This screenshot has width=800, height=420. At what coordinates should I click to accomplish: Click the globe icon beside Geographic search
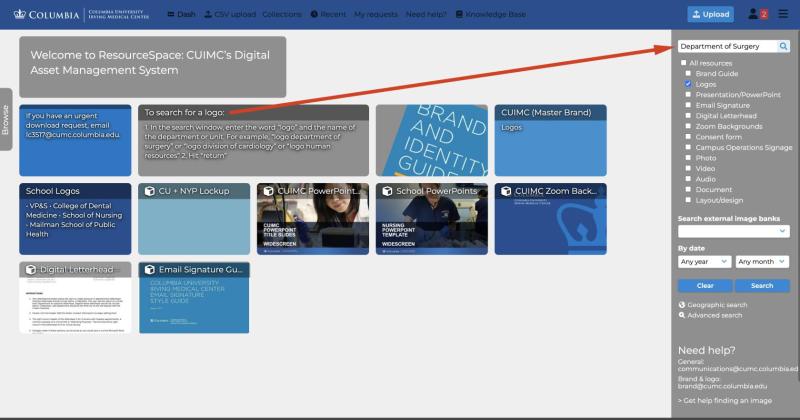pyautogui.click(x=682, y=305)
